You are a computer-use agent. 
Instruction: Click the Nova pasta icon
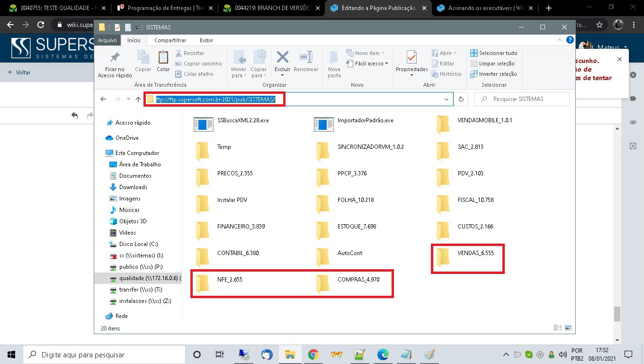point(334,58)
